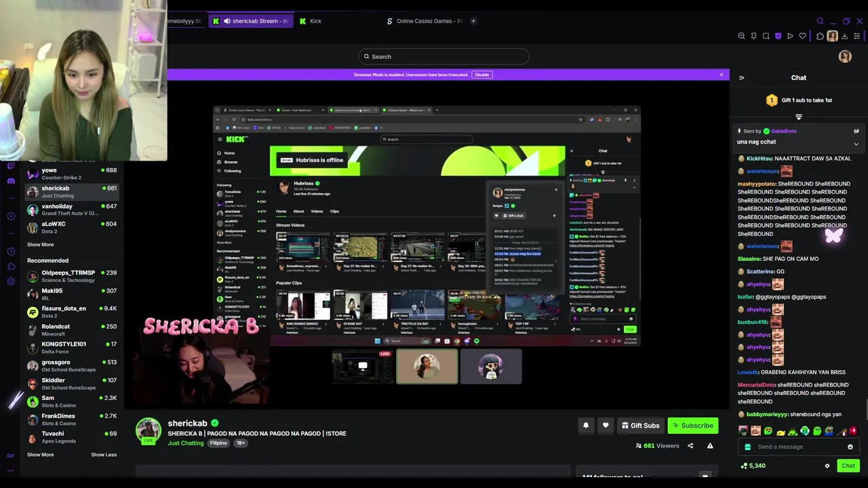The image size is (868, 488).
Task: Open chat settings gear
Action: (x=827, y=466)
